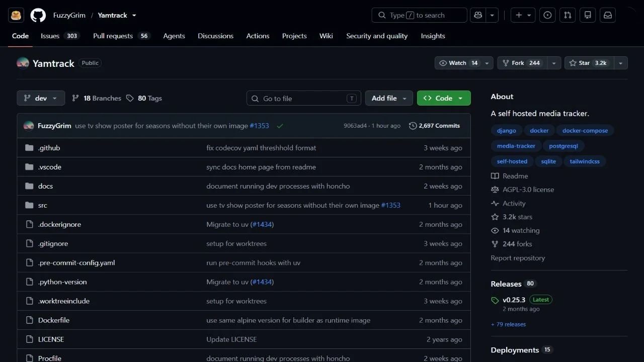The width and height of the screenshot is (644, 362).
Task: Open the .worktreeinclude file
Action: point(64,301)
